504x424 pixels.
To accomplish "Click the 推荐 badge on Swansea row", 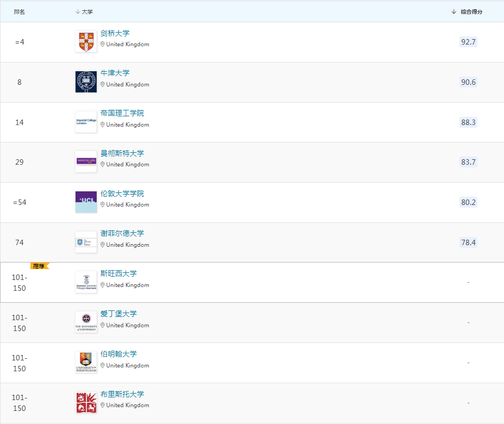I will (39, 266).
